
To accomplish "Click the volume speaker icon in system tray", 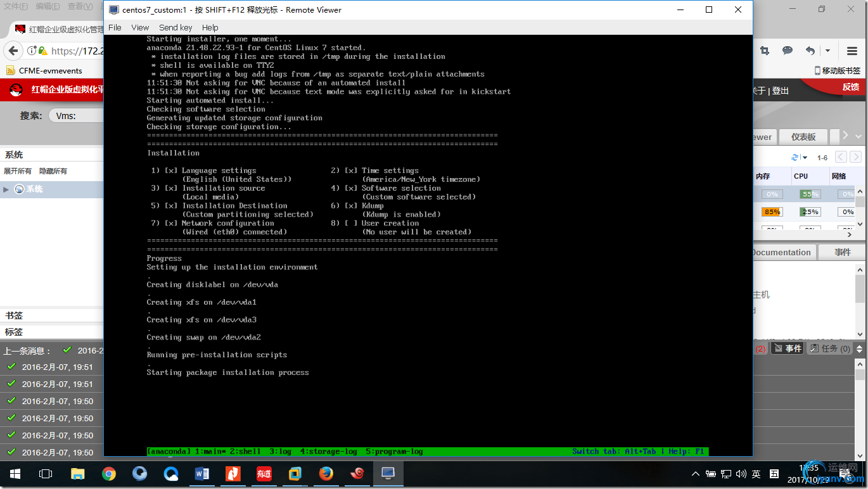I will pyautogui.click(x=741, y=474).
